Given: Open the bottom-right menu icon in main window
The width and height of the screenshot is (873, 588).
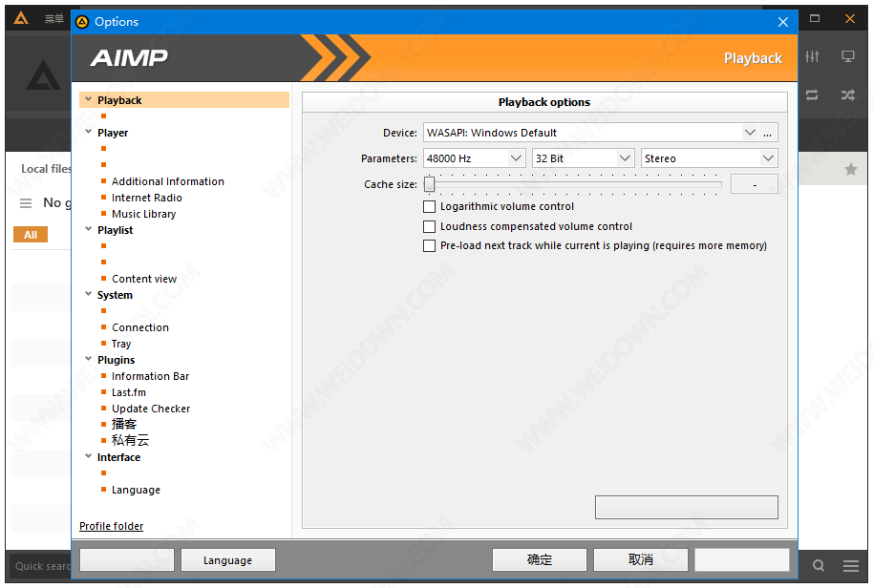Looking at the screenshot, I should pos(850,566).
